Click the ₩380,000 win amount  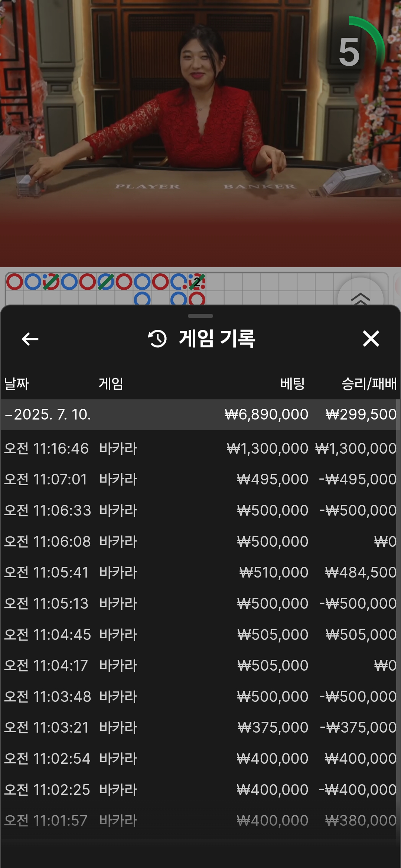(x=361, y=821)
